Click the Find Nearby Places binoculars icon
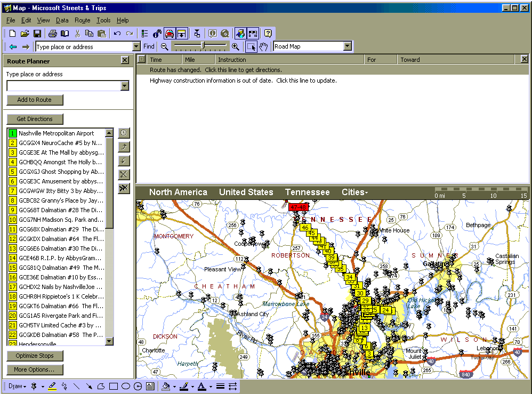 pyautogui.click(x=157, y=33)
